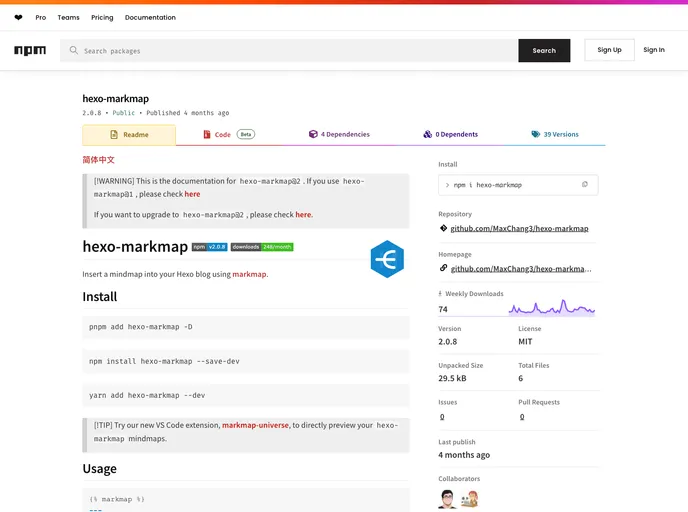Click the Beta pill next to Code
This screenshot has height=512, width=688.
coord(246,134)
